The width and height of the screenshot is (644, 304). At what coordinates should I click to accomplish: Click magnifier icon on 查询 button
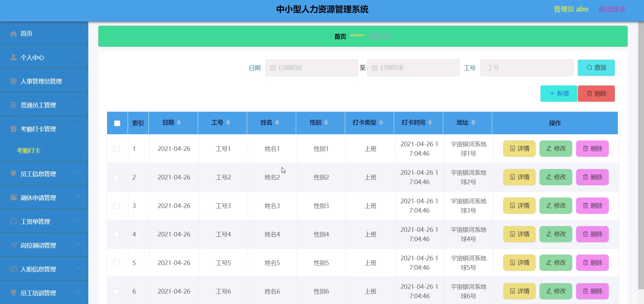[x=589, y=68]
